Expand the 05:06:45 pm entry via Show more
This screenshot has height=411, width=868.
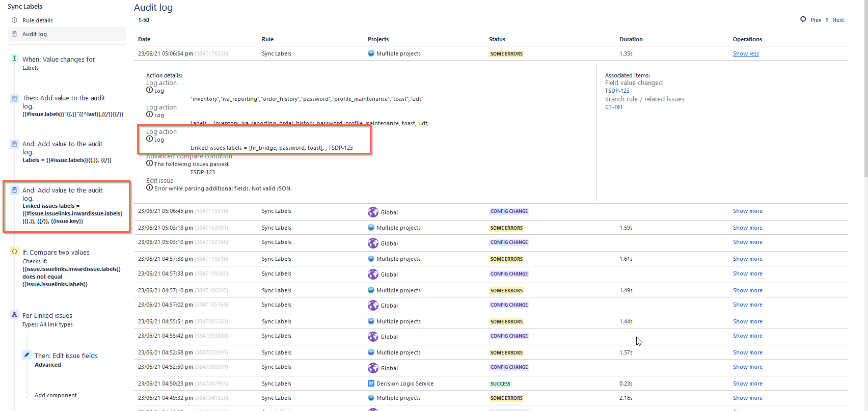pyautogui.click(x=748, y=211)
